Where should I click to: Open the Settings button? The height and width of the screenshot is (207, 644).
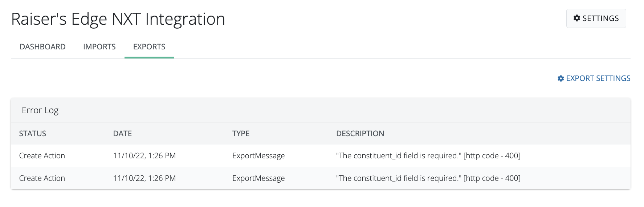596,18
